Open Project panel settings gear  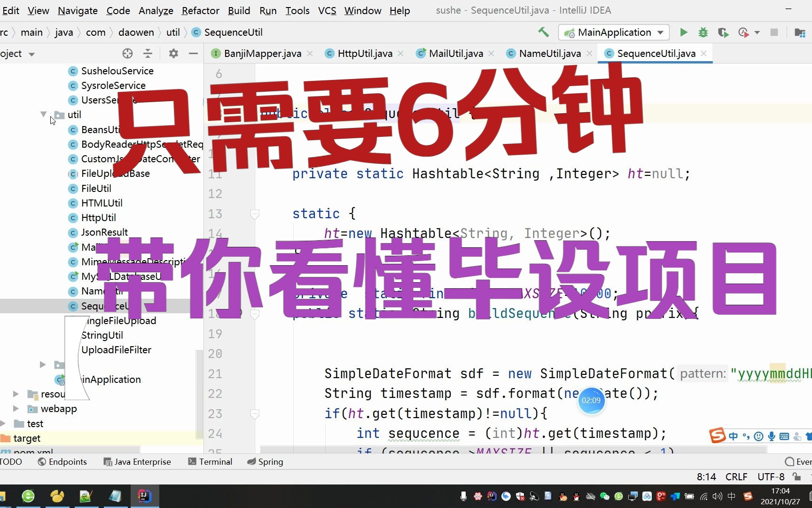[x=173, y=53]
